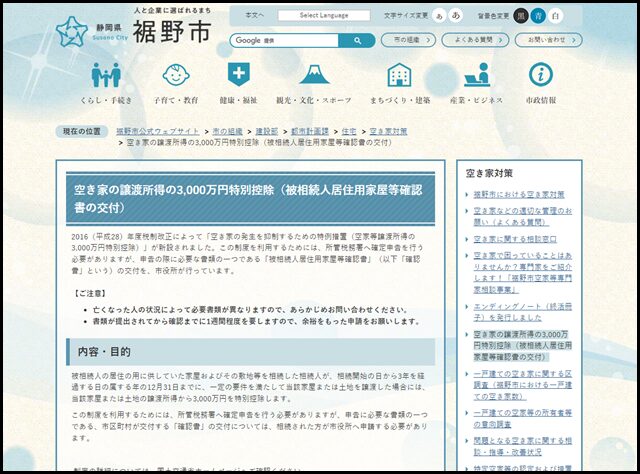Select the 子育て・教育 menu label
Viewport: 640px width, 474px height.
coord(176,100)
